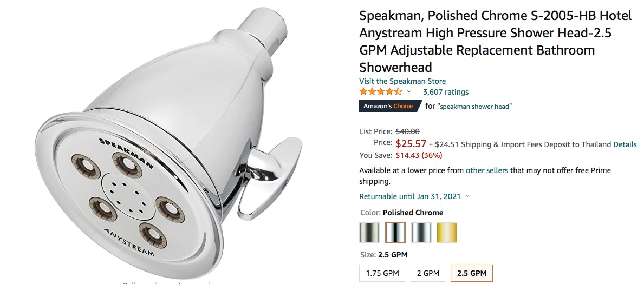644x284 pixels.
Task: Open the 3,607 ratings link
Action: [x=446, y=92]
